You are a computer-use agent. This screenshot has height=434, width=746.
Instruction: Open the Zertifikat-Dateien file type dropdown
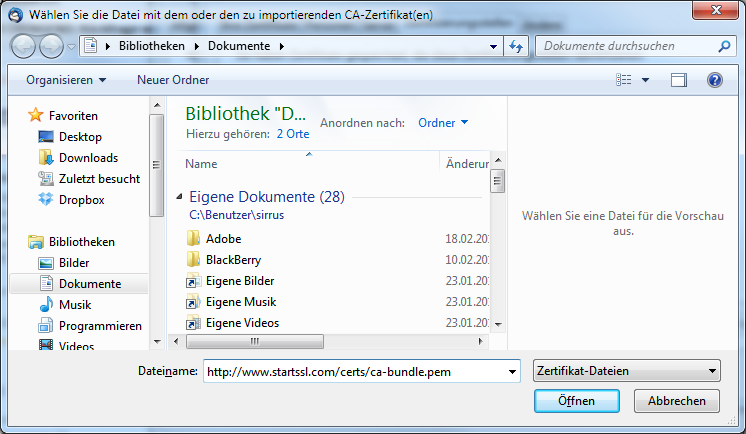point(627,371)
